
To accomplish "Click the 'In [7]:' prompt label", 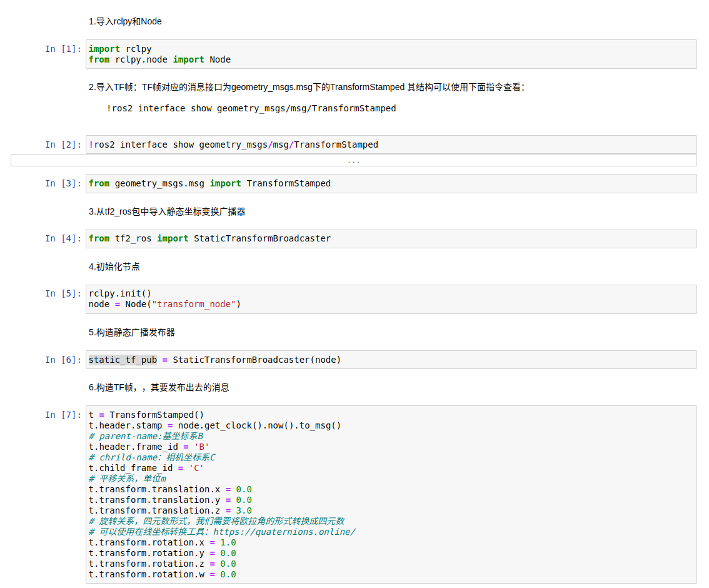I will [63, 415].
